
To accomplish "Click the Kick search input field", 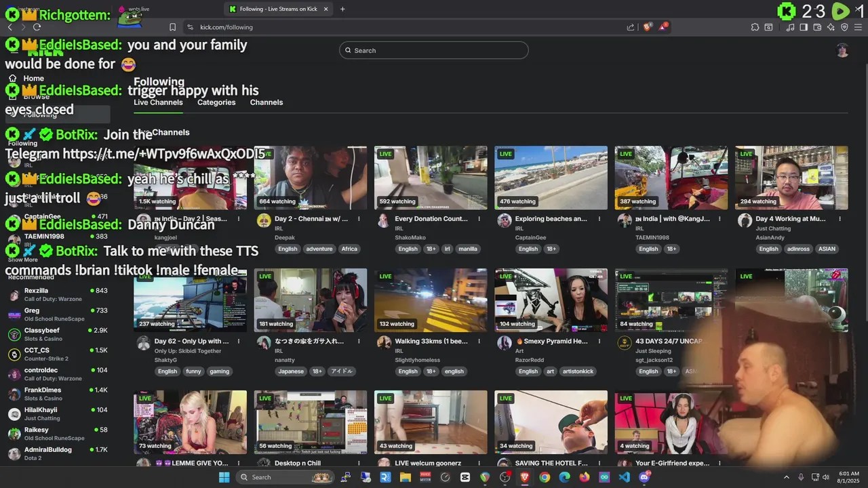I will (434, 50).
